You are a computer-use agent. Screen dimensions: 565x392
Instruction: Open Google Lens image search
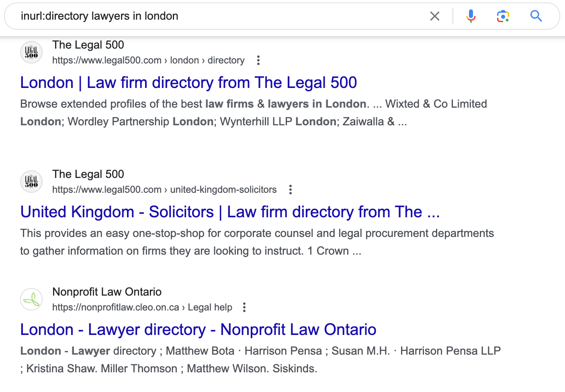tap(503, 16)
